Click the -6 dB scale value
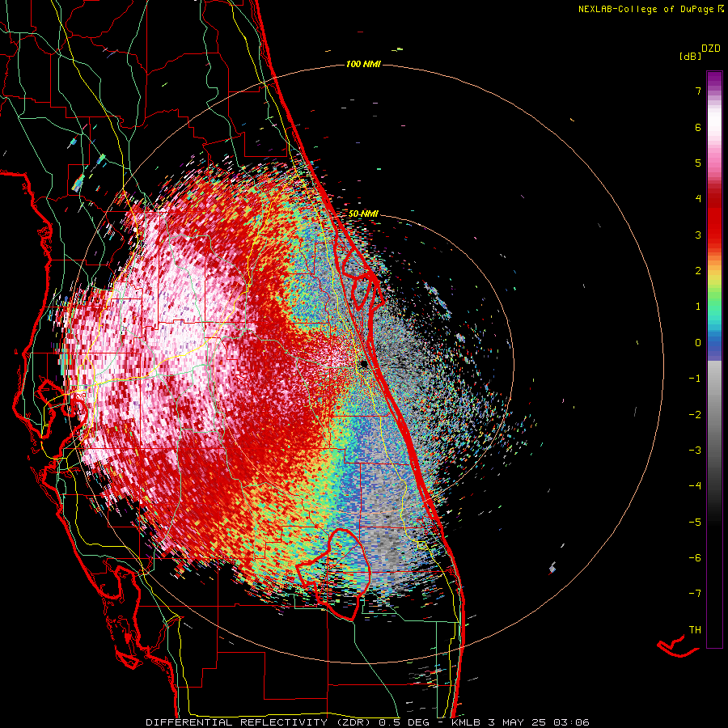This screenshot has height=728, width=728. coord(695,557)
